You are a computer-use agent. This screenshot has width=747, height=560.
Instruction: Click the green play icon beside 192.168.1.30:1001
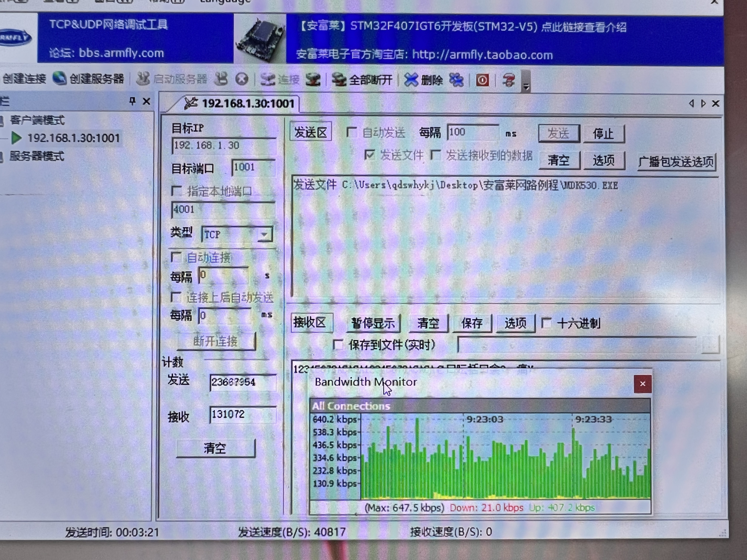16,138
